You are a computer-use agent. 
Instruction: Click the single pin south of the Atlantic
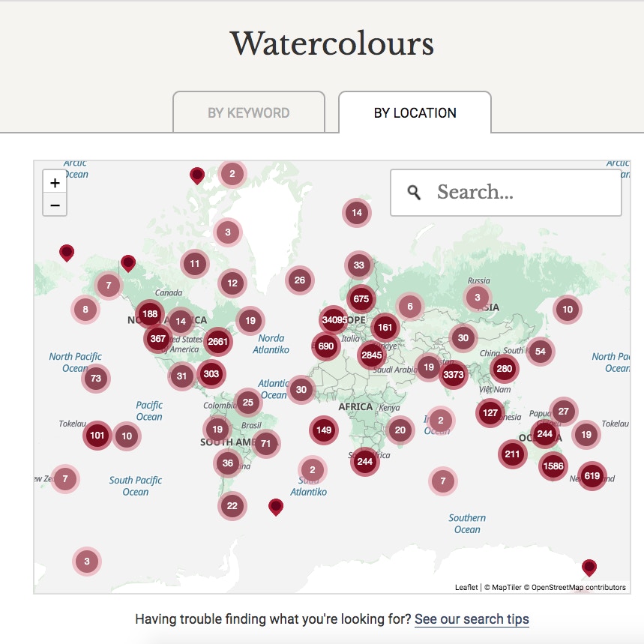[x=276, y=507]
